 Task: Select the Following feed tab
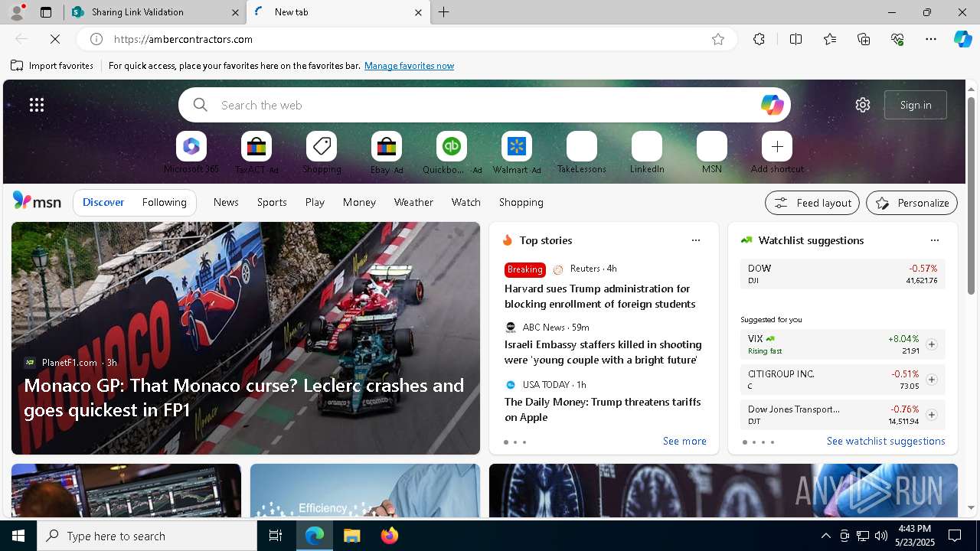point(165,202)
